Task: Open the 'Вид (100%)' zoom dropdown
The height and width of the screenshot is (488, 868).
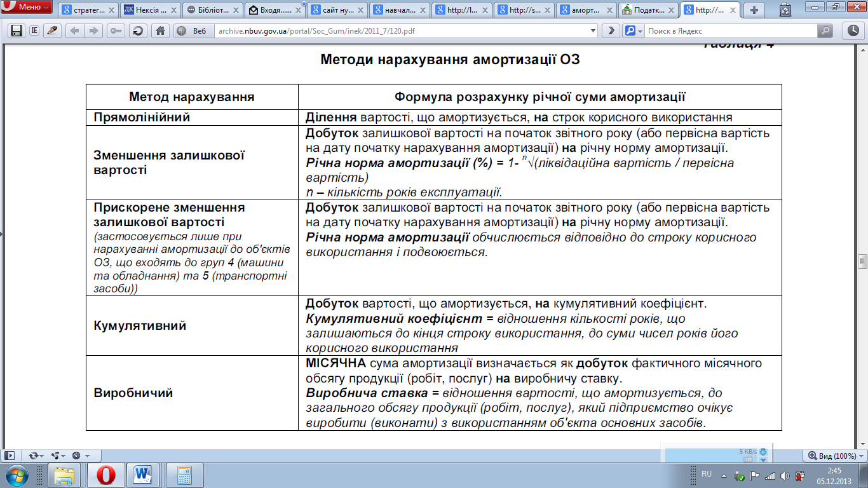Action: (x=835, y=456)
